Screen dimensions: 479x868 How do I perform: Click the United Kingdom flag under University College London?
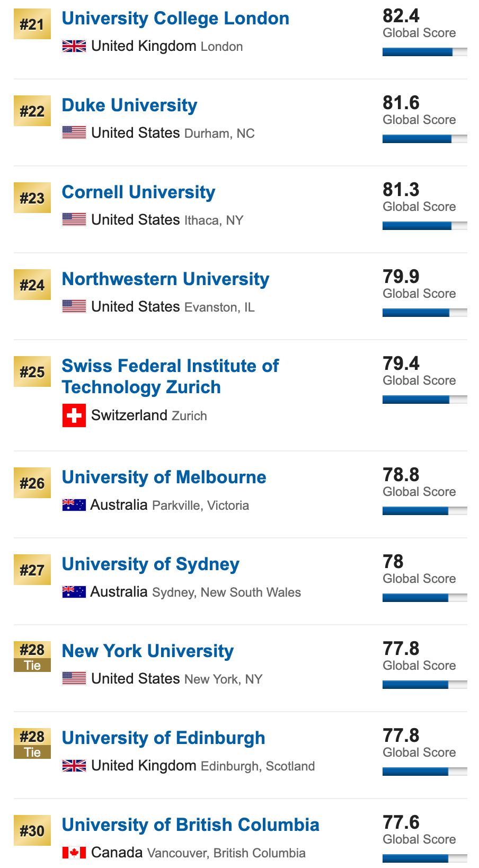tap(74, 46)
